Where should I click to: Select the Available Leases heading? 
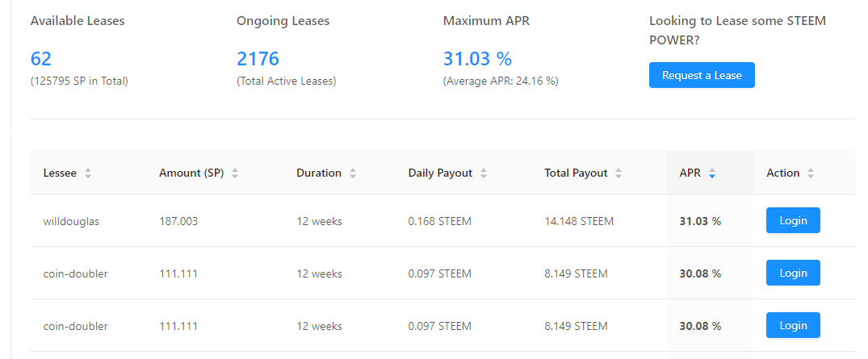pyautogui.click(x=78, y=21)
